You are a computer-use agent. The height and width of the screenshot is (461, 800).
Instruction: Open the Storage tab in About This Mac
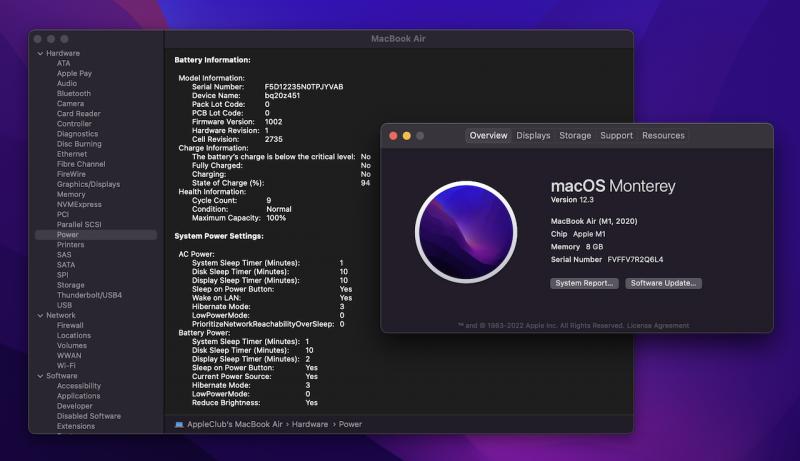point(575,136)
